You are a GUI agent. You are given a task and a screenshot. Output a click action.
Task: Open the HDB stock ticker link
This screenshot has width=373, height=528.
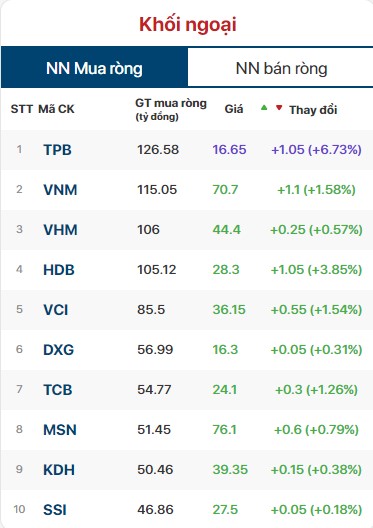pyautogui.click(x=59, y=270)
